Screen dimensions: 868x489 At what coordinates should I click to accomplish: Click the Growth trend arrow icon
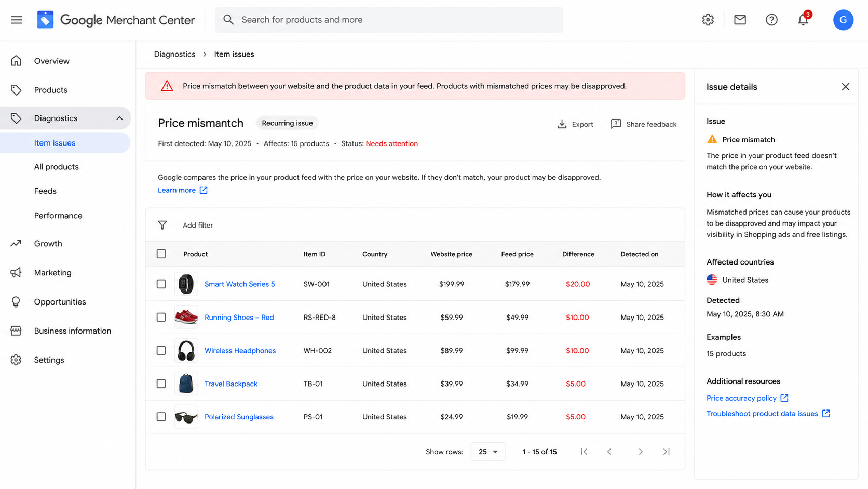[x=16, y=243]
